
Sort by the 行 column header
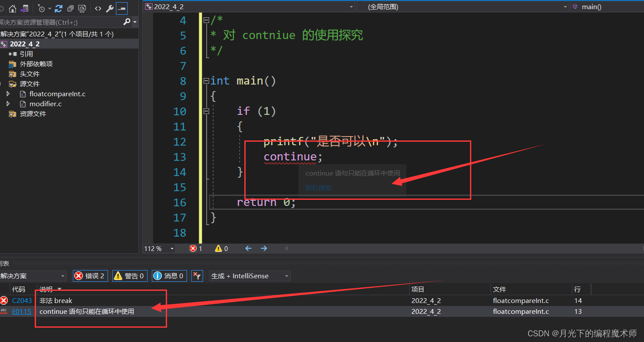577,289
